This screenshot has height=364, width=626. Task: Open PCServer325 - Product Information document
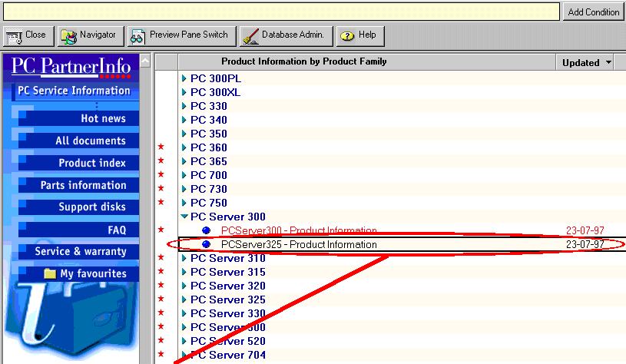tap(299, 244)
